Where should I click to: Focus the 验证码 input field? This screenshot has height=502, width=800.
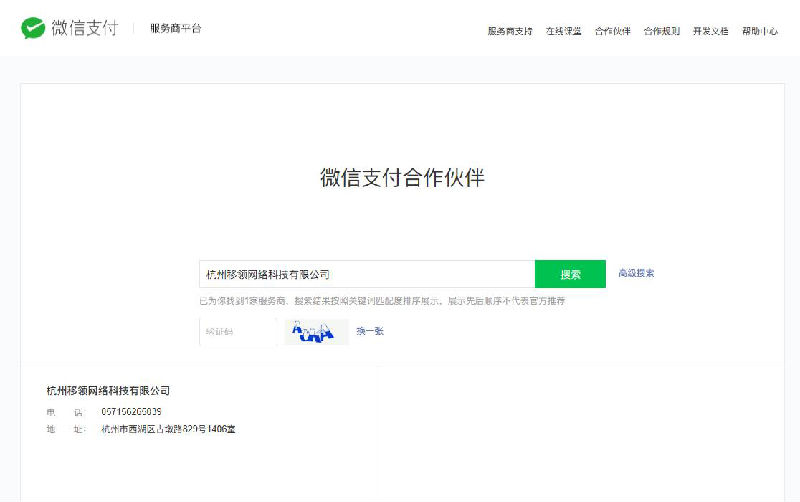pos(238,332)
